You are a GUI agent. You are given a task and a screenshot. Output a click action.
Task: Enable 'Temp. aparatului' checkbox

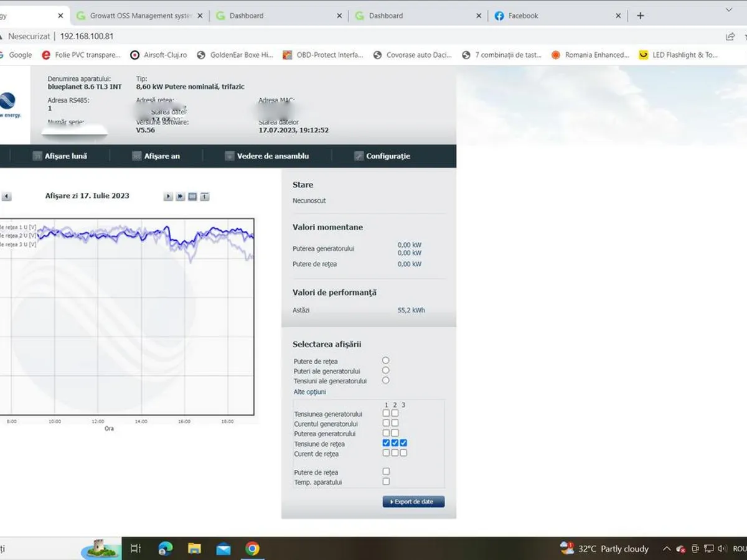click(x=386, y=482)
